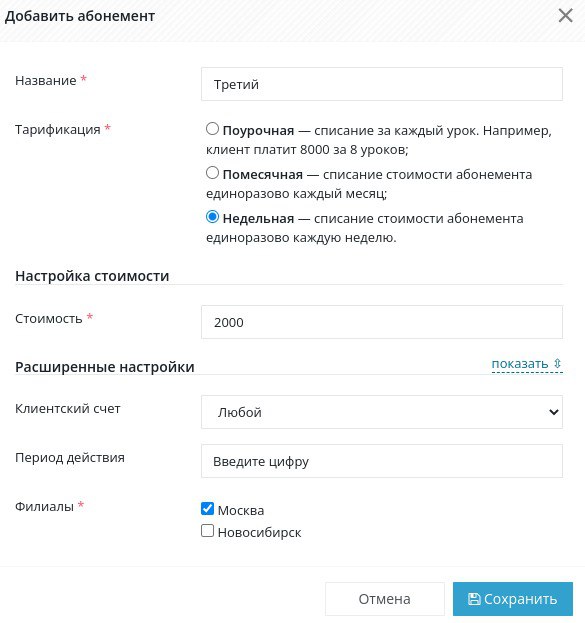Viewport: 585px width, 623px height.
Task: Click the chevron arrow of Любой select
Action: pyautogui.click(x=554, y=412)
